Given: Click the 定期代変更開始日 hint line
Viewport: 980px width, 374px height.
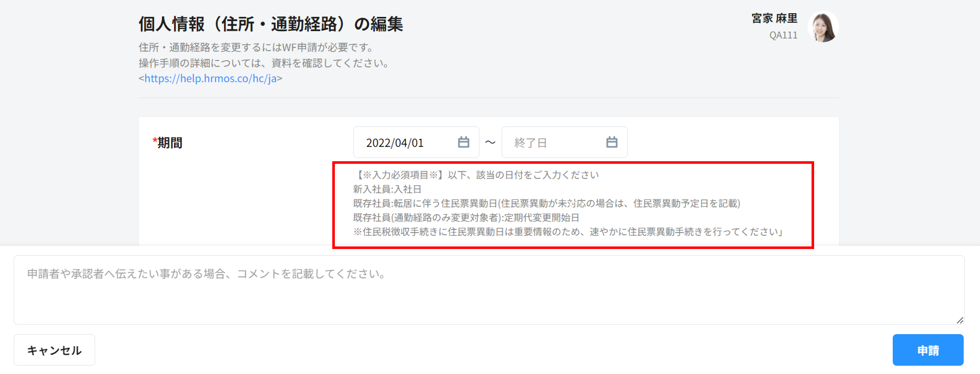Looking at the screenshot, I should click(466, 218).
